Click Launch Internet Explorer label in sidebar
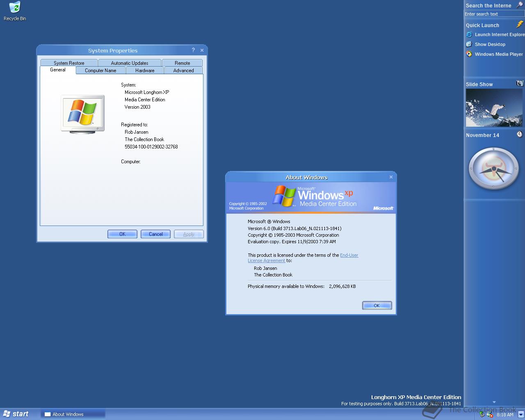525x420 pixels. (x=500, y=34)
